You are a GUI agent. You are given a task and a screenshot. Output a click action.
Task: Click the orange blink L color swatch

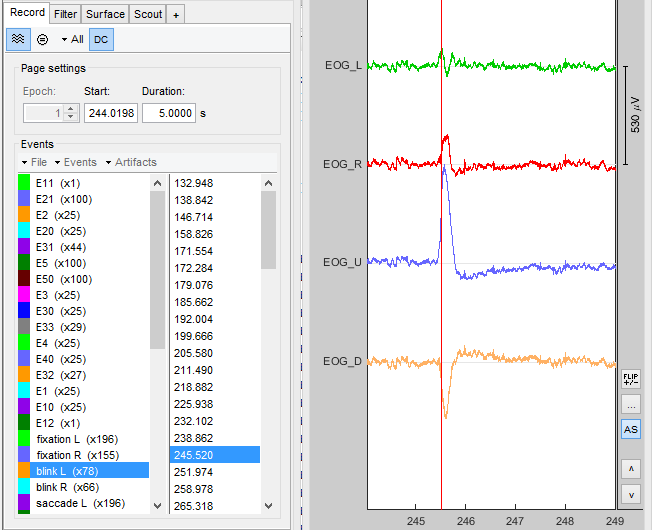pos(25,471)
